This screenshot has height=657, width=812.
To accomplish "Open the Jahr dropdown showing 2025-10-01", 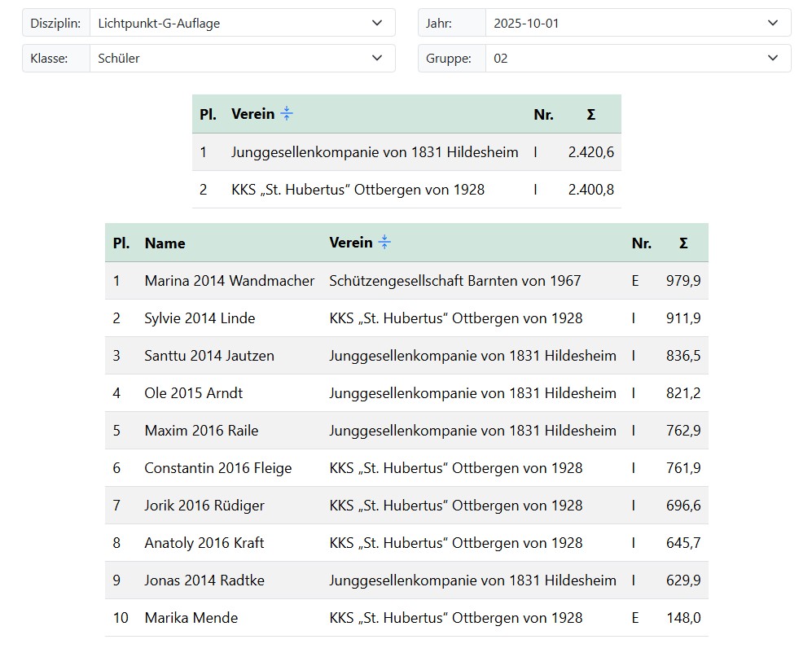I will point(637,23).
